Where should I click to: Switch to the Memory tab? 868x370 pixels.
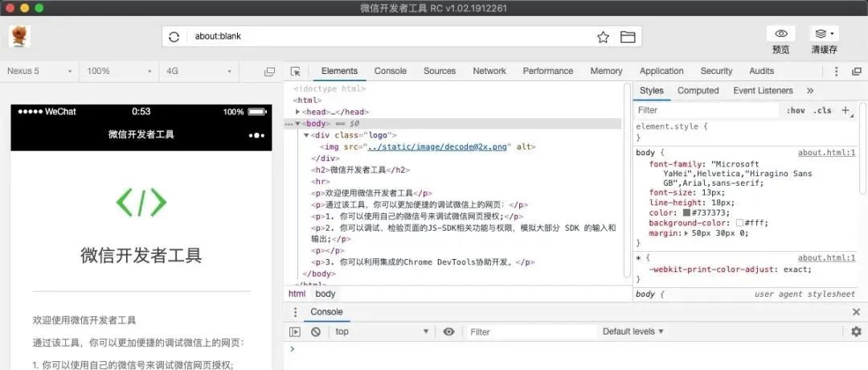point(606,71)
